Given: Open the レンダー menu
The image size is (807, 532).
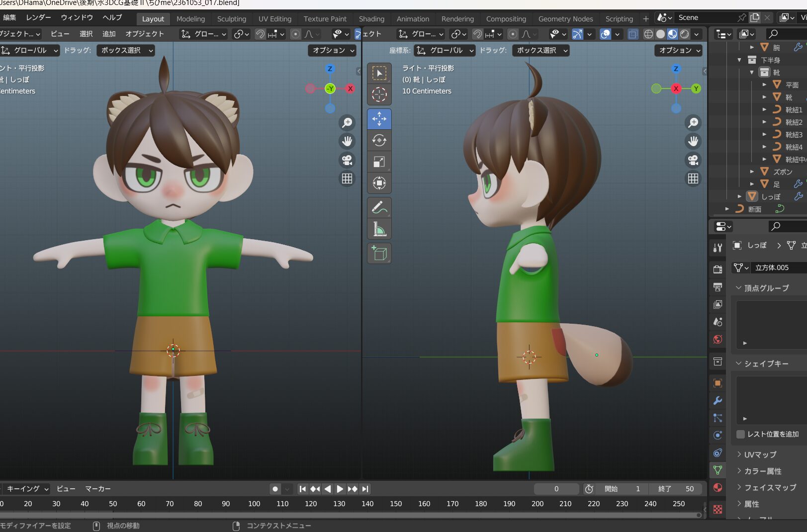Looking at the screenshot, I should tap(38, 17).
